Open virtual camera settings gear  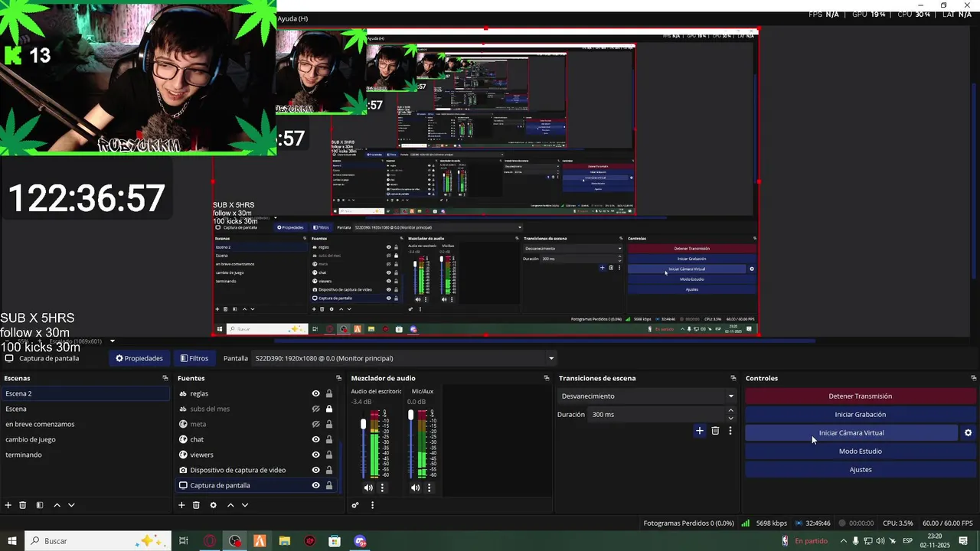pos(968,433)
